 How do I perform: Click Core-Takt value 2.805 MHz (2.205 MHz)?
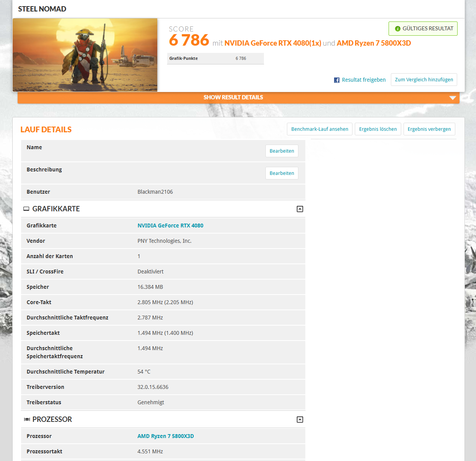click(x=165, y=302)
